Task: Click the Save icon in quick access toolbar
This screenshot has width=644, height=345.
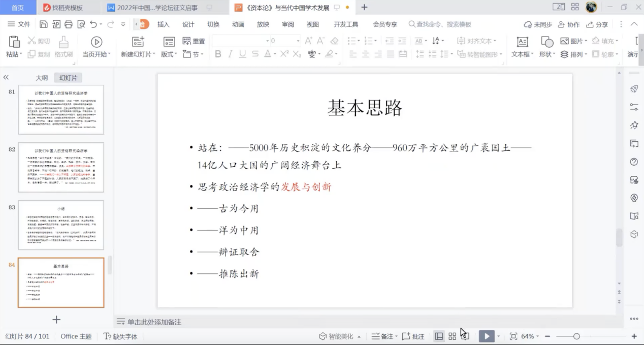Action: (44, 24)
